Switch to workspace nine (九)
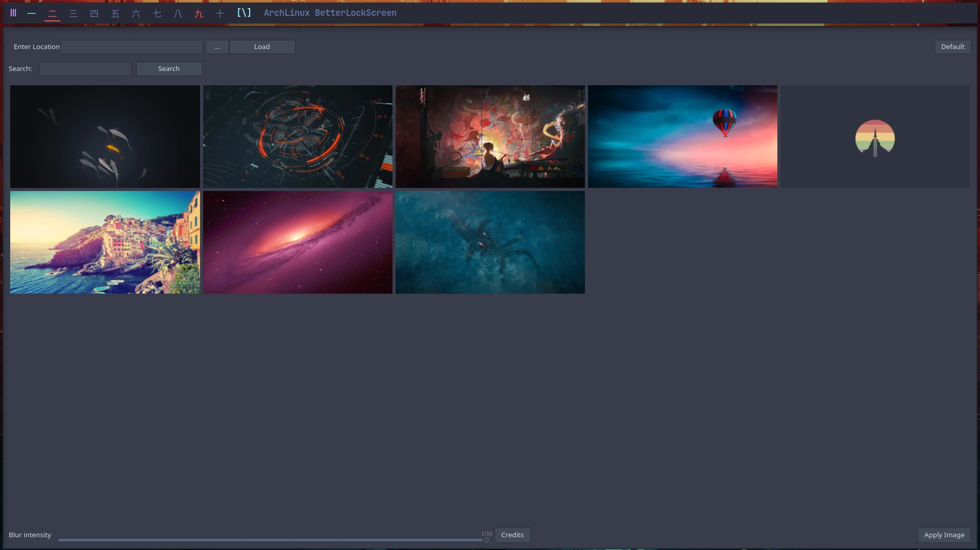980x550 pixels. click(199, 13)
